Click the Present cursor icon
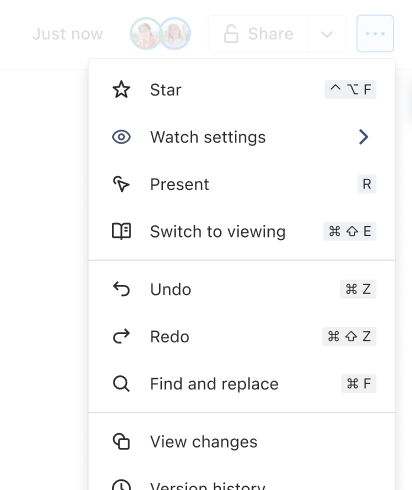The height and width of the screenshot is (490, 412). coord(121,184)
